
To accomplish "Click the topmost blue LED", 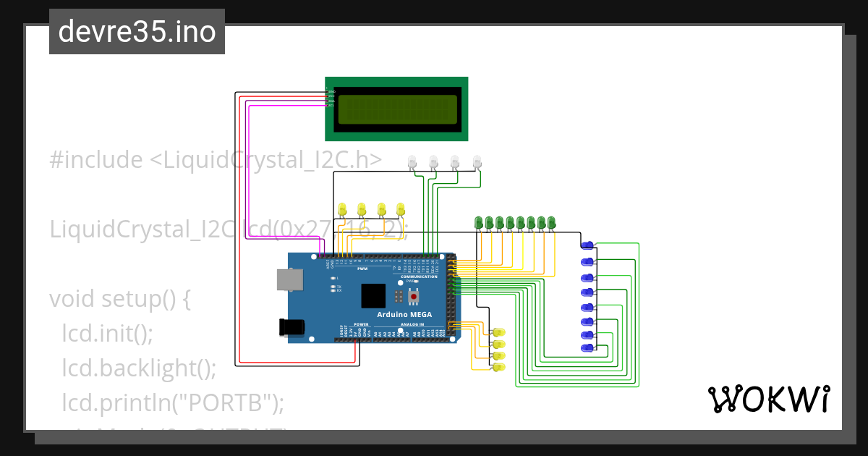I will pyautogui.click(x=587, y=245).
